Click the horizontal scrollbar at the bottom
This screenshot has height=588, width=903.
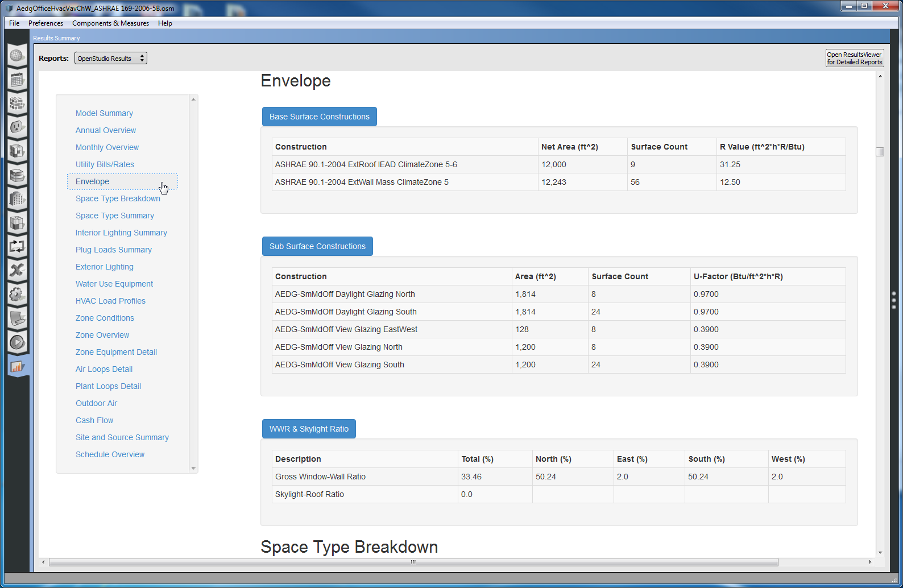[x=413, y=562]
